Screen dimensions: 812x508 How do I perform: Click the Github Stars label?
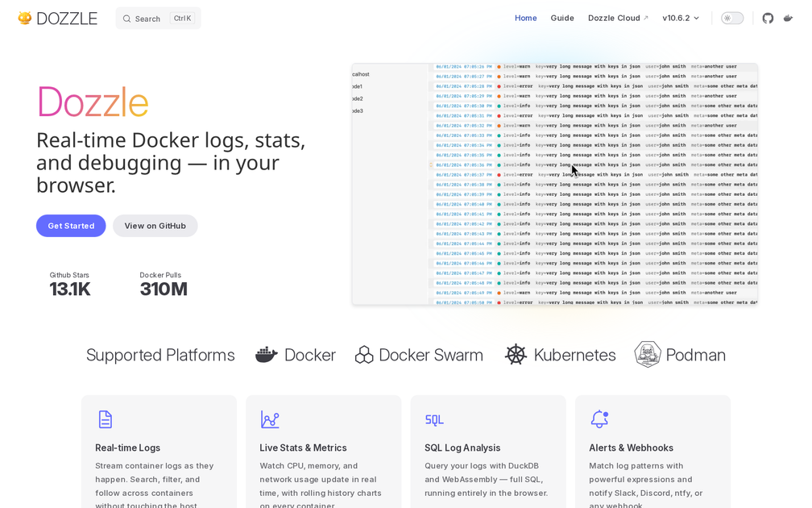click(69, 275)
